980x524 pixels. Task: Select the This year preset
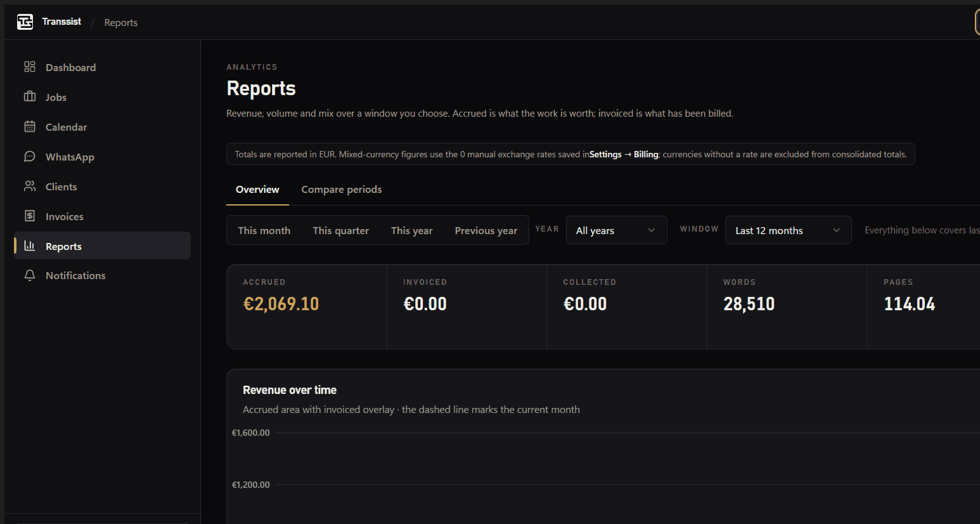coord(412,231)
